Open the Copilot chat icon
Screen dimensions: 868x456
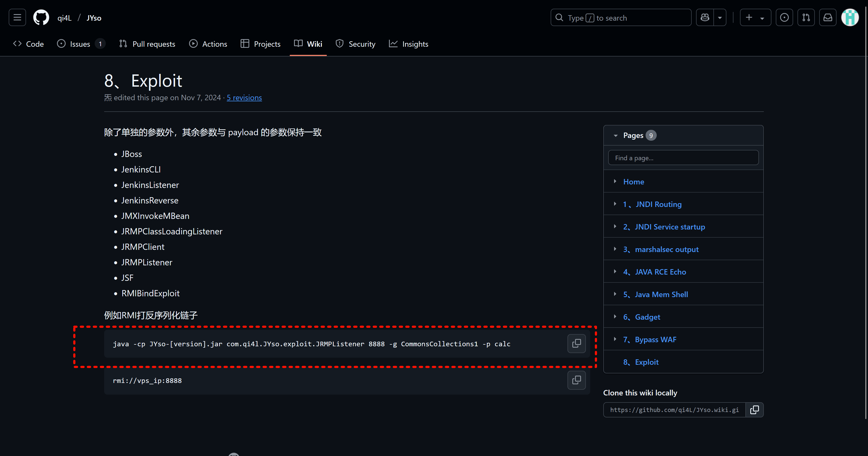(x=705, y=18)
